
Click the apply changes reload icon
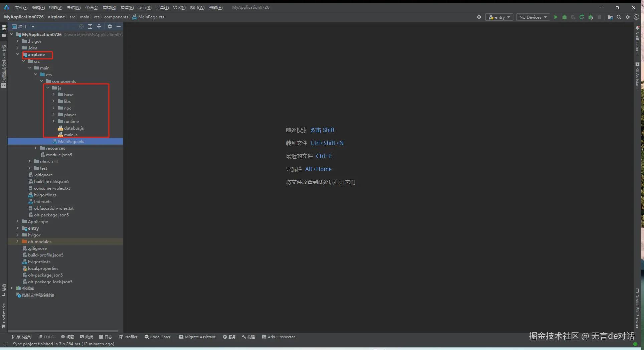pyautogui.click(x=582, y=17)
